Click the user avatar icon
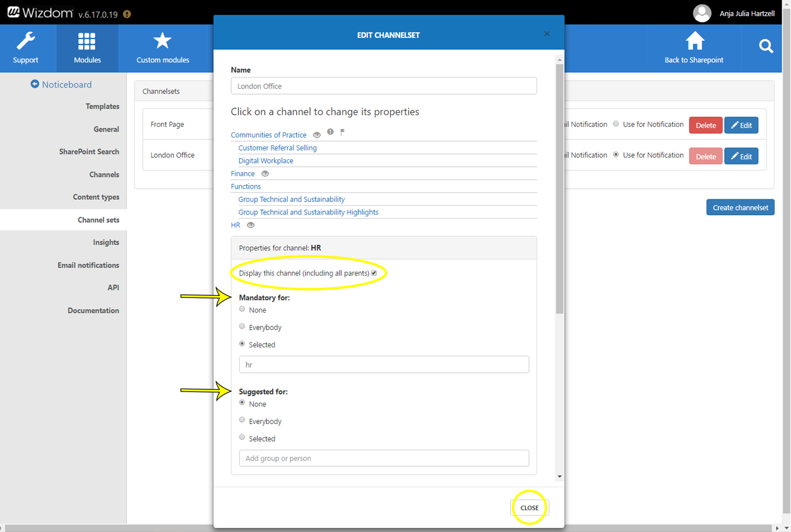791x532 pixels. click(702, 13)
